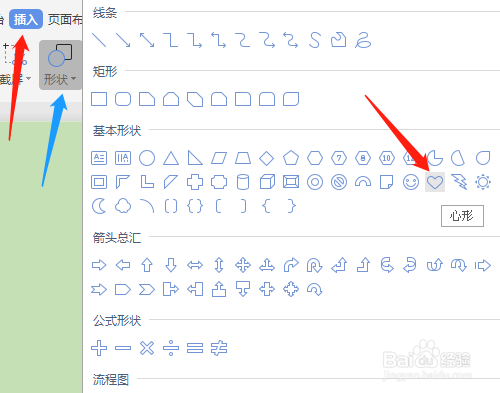Choose the freeform polygon line tool
Image resolution: width=500 pixels, height=393 pixels.
[339, 40]
